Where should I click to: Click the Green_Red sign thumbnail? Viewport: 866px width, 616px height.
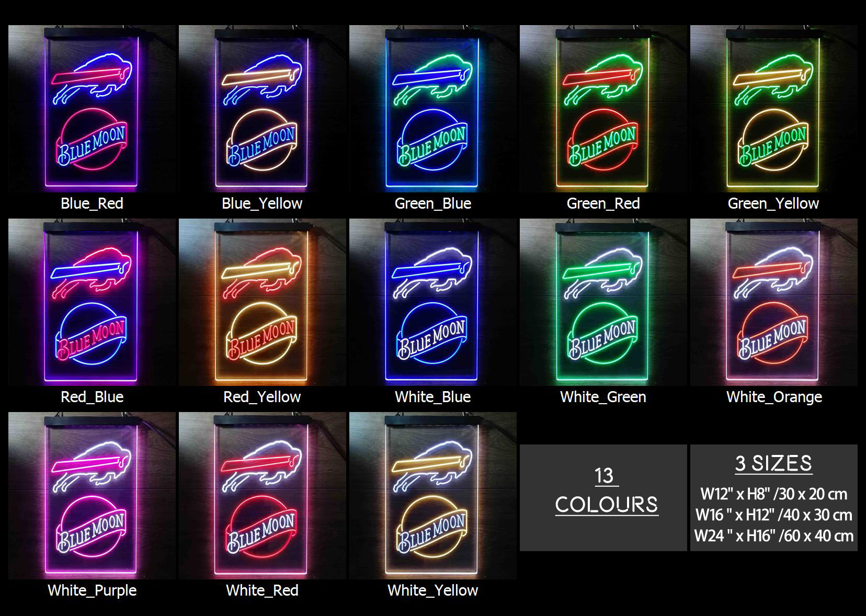tap(603, 109)
